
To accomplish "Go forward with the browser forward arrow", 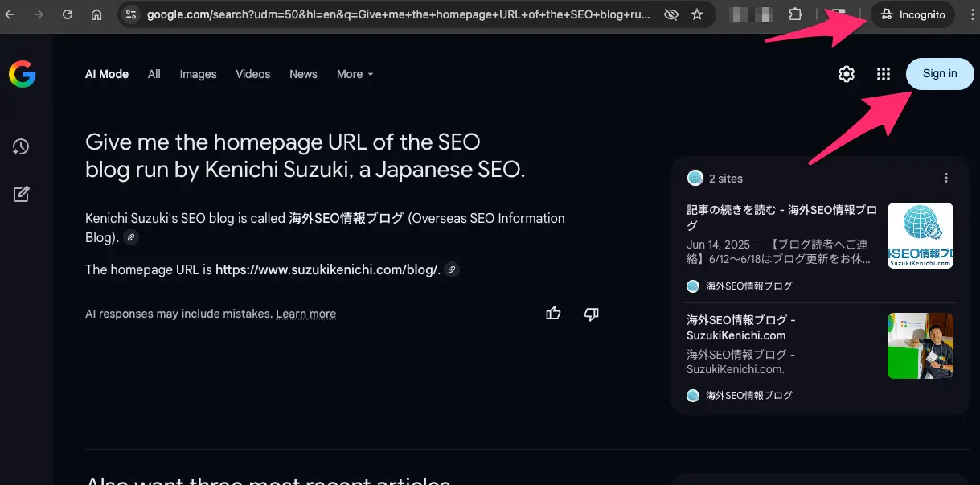I will pos(39,14).
